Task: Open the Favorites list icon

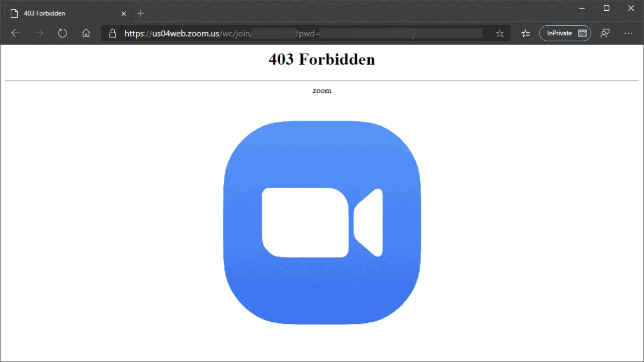Action: click(525, 33)
